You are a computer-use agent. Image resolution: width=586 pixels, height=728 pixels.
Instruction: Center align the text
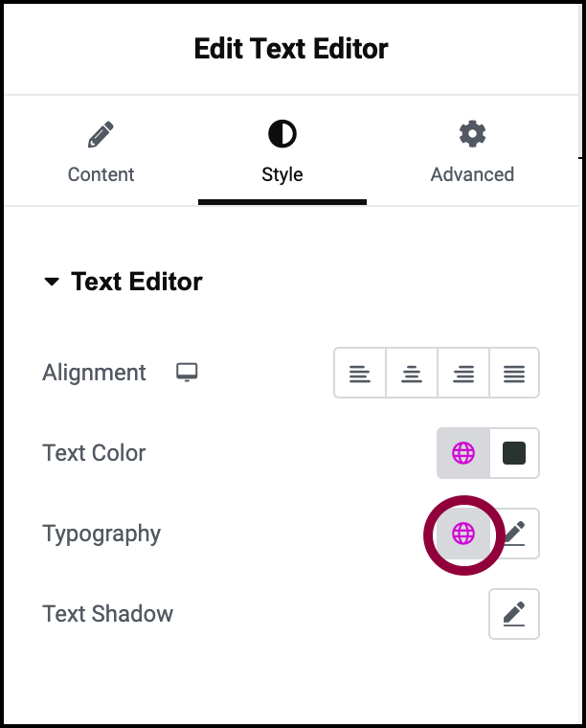click(x=412, y=373)
